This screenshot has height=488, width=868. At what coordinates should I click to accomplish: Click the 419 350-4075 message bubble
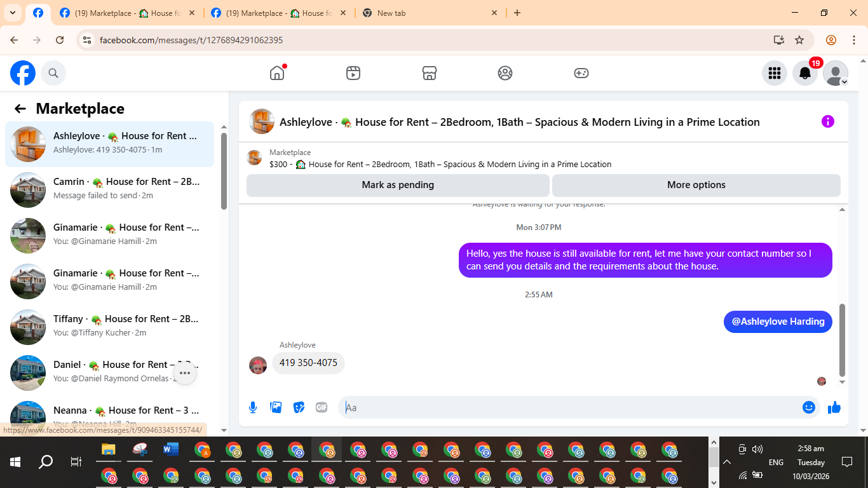(x=308, y=363)
